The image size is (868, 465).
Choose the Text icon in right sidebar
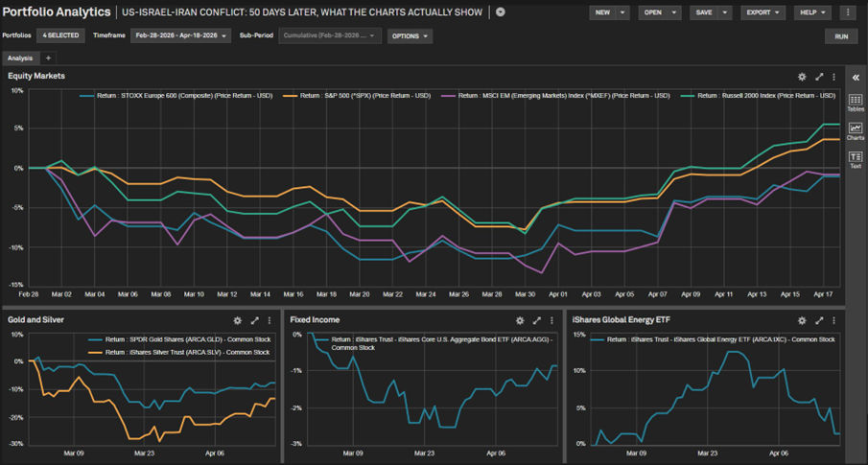[x=856, y=159]
